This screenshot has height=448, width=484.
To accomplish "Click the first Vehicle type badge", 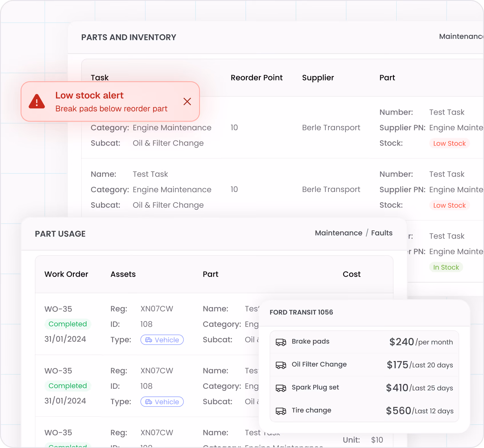I will (x=162, y=340).
